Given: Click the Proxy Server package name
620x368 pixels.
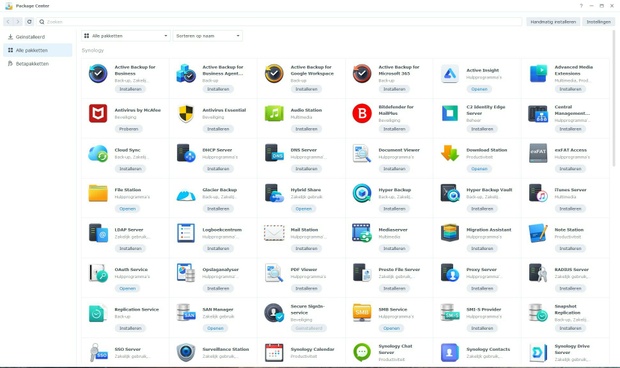Looking at the screenshot, I should pos(481,270).
